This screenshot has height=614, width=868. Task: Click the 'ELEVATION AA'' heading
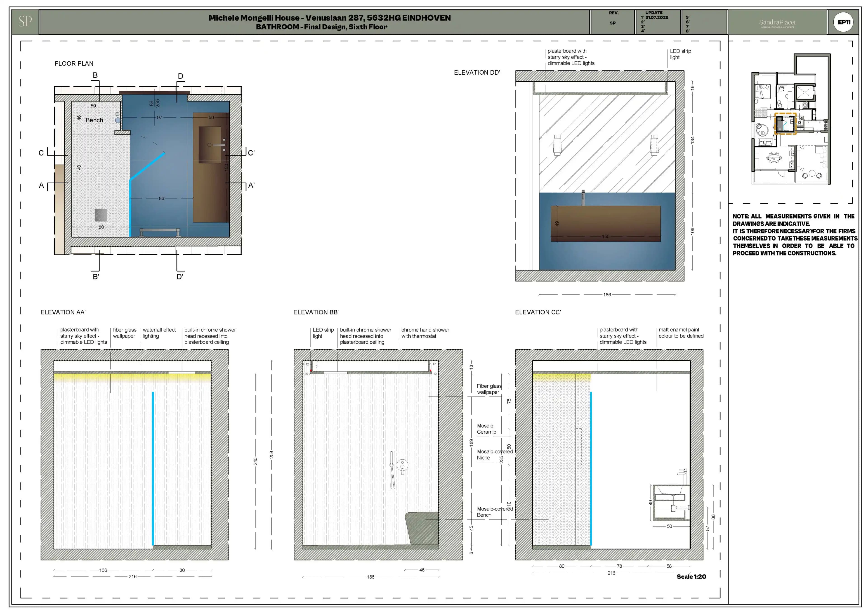[63, 312]
